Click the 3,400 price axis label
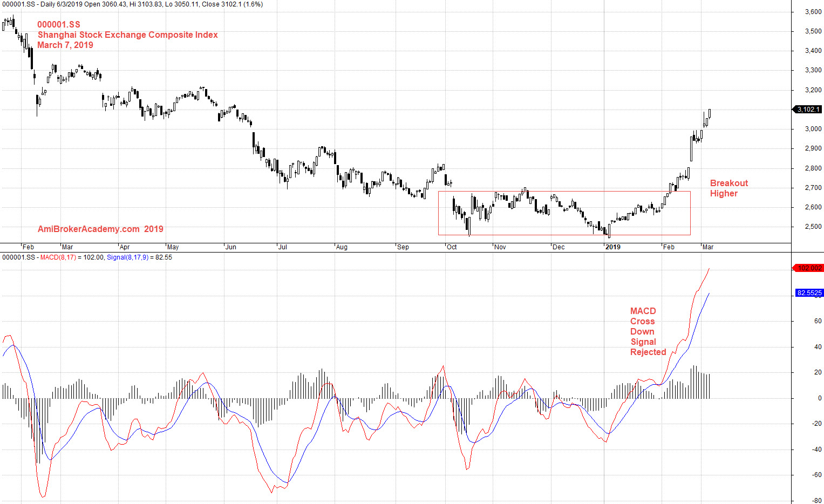The image size is (824, 504). tap(813, 51)
